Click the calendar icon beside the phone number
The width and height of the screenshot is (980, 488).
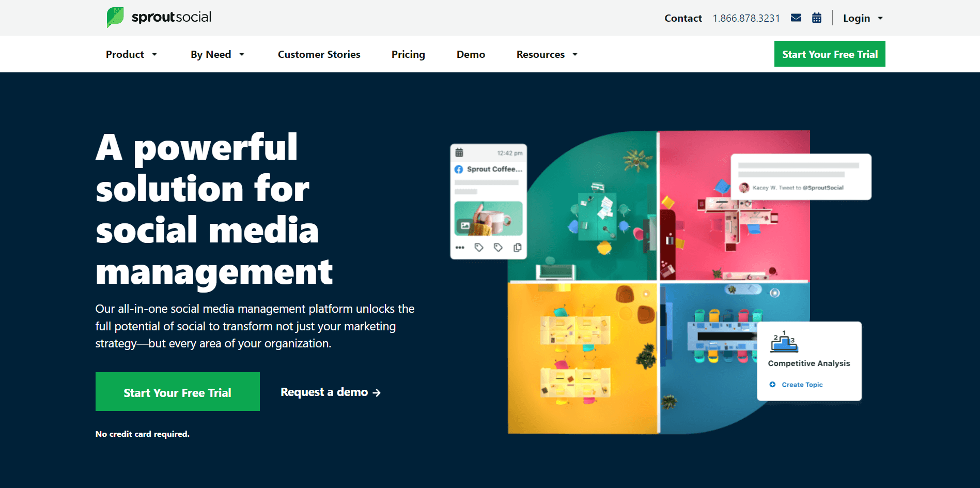(817, 18)
